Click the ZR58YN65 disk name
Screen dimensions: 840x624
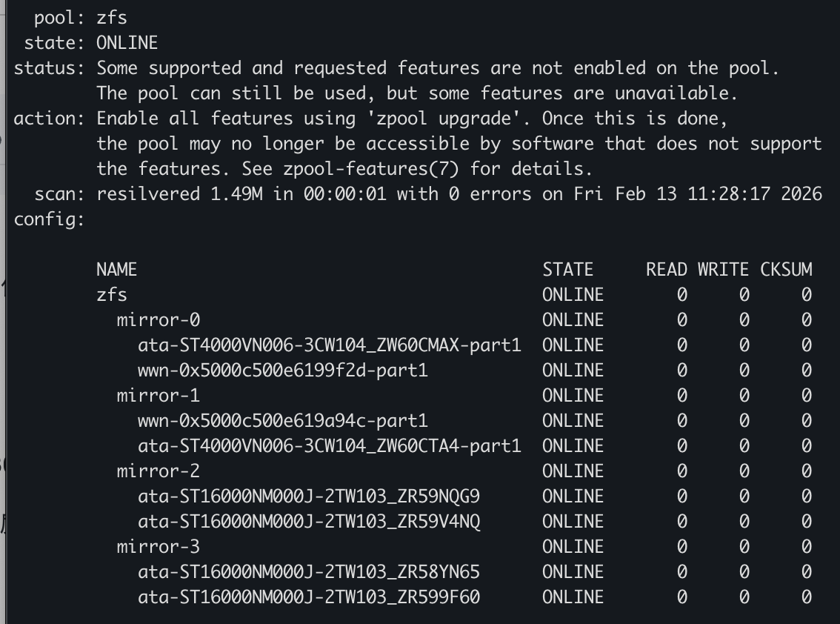[308, 572]
